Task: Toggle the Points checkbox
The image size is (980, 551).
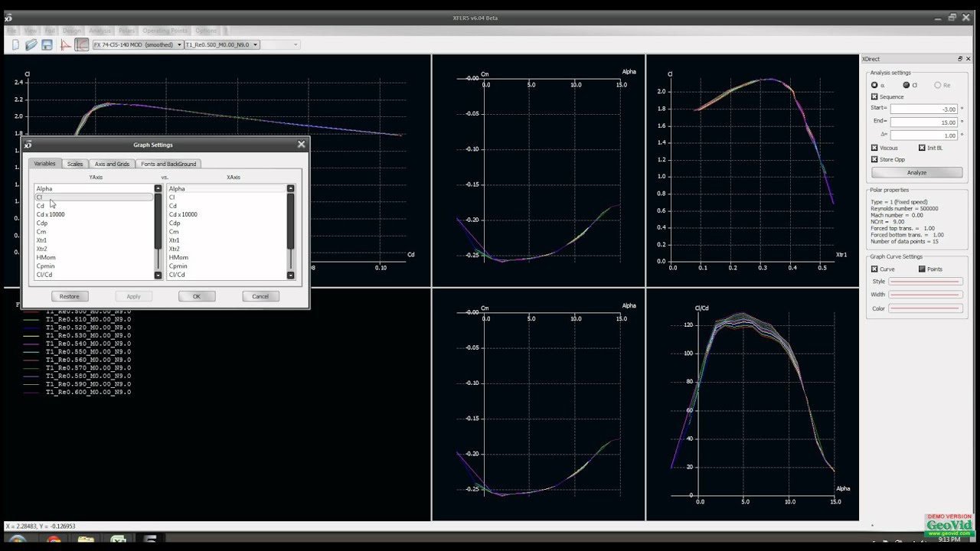Action: [922, 269]
